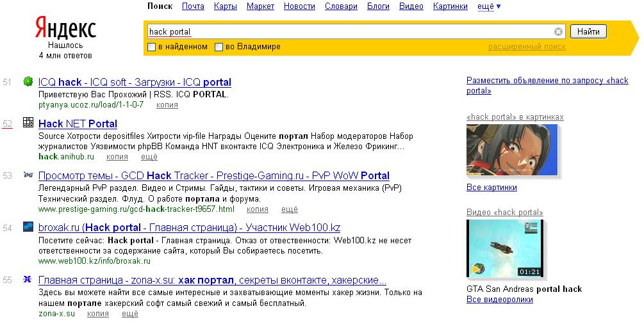Screen dimensions: 644x322
Task: Open the zona-x.su хак портал result
Action: [212, 280]
